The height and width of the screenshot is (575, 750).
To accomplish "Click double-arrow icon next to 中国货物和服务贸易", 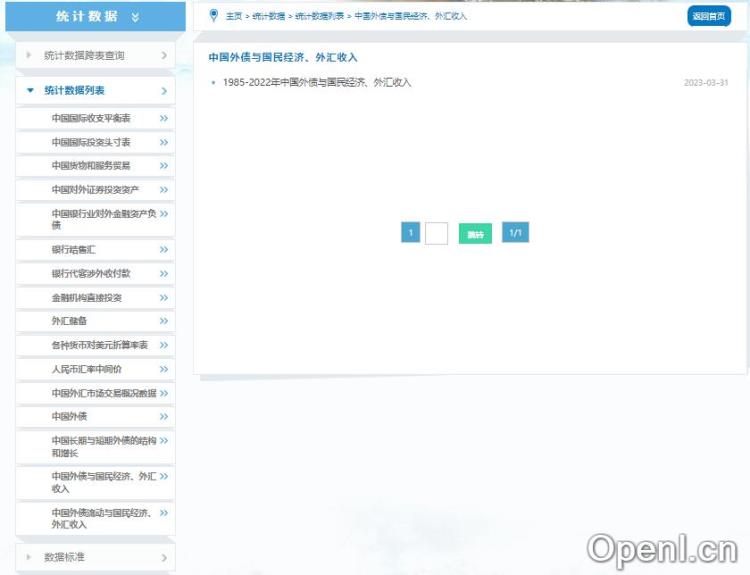I will 164,166.
